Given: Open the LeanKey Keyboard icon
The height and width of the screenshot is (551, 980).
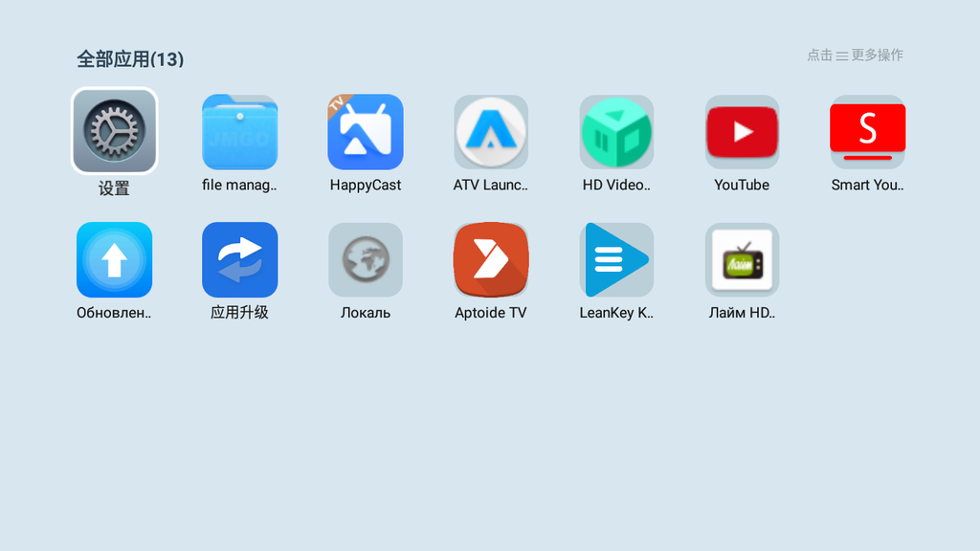Looking at the screenshot, I should coord(616,260).
